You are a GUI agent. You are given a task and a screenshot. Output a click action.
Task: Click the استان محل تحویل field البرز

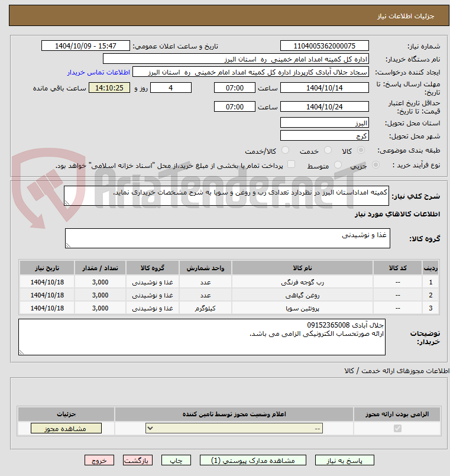324,122
